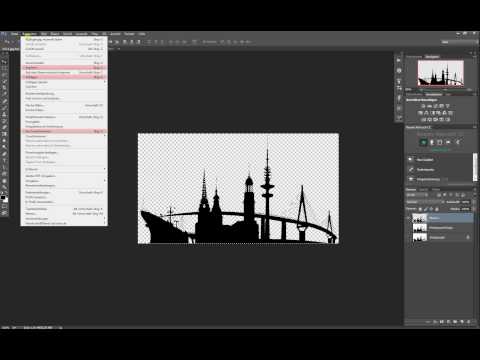Screen dimensions: 480x360
Task: Open the Datei menu
Action: click(15, 34)
